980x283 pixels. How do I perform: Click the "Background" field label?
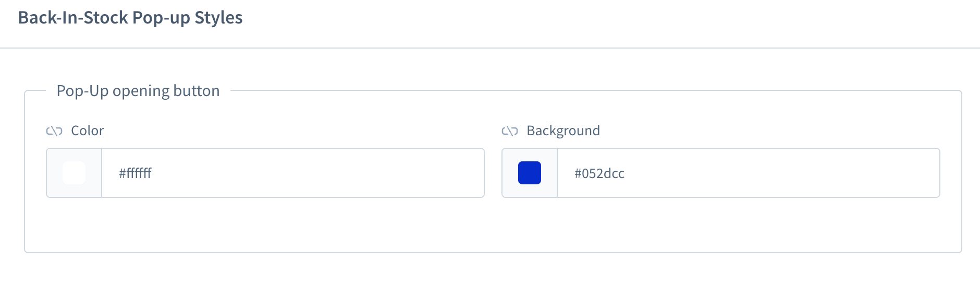pos(563,131)
